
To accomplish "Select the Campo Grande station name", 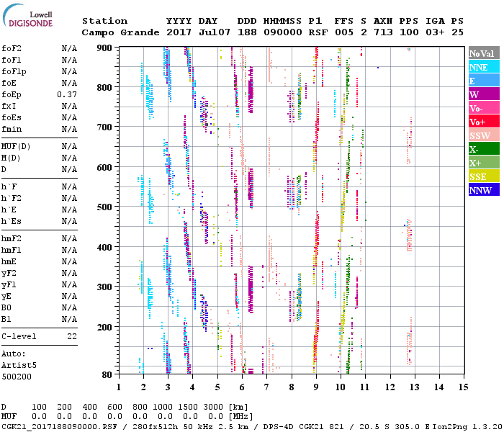I will 119,32.
